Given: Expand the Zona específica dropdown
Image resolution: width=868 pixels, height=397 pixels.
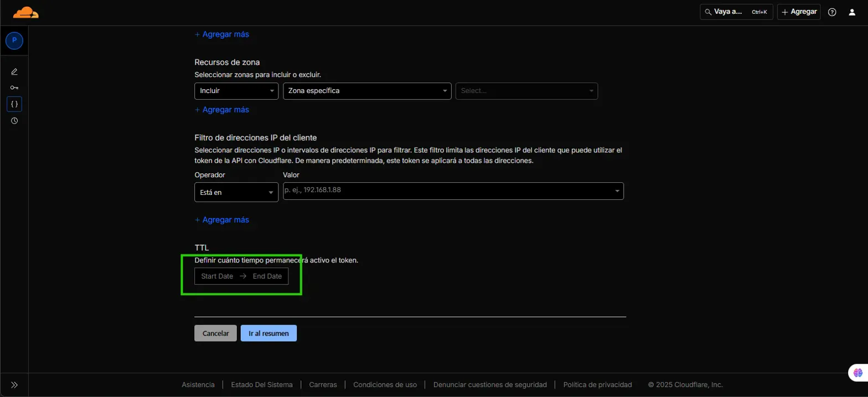Looking at the screenshot, I should coord(366,91).
